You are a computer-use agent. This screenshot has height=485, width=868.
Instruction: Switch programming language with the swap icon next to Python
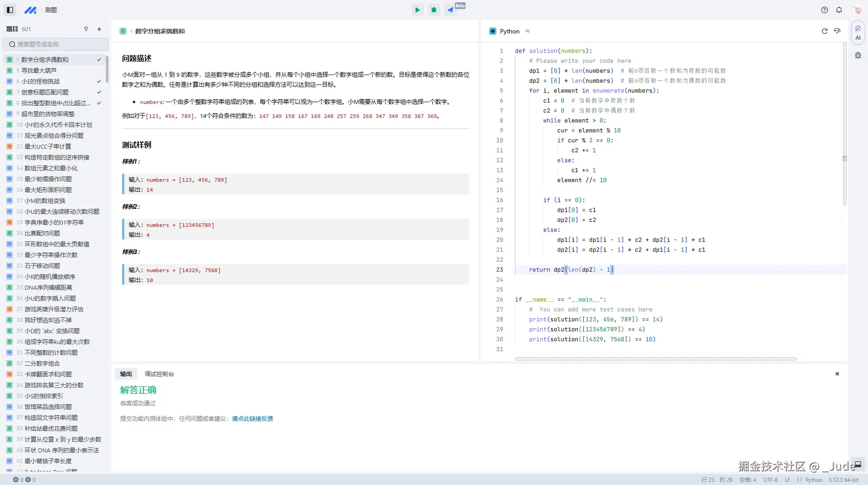pos(528,31)
